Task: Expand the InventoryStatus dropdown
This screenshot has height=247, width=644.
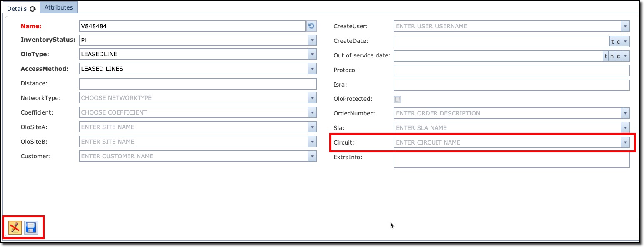Action: pos(312,40)
